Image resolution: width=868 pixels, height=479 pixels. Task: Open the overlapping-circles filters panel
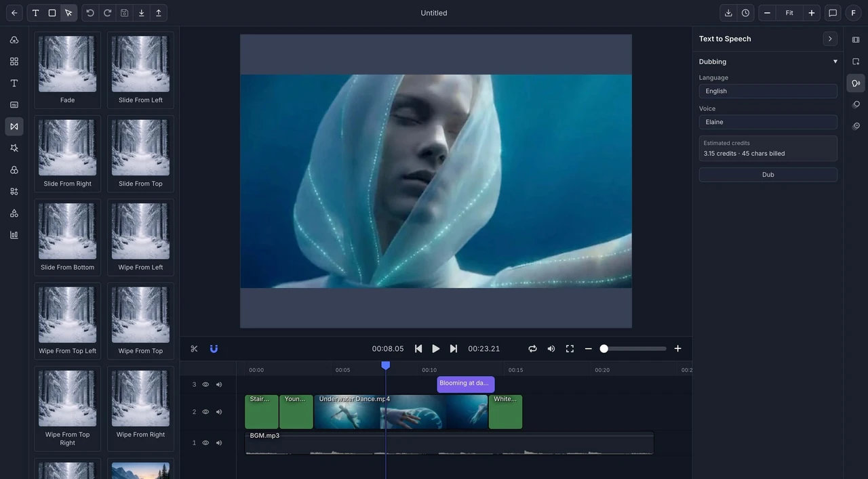14,170
